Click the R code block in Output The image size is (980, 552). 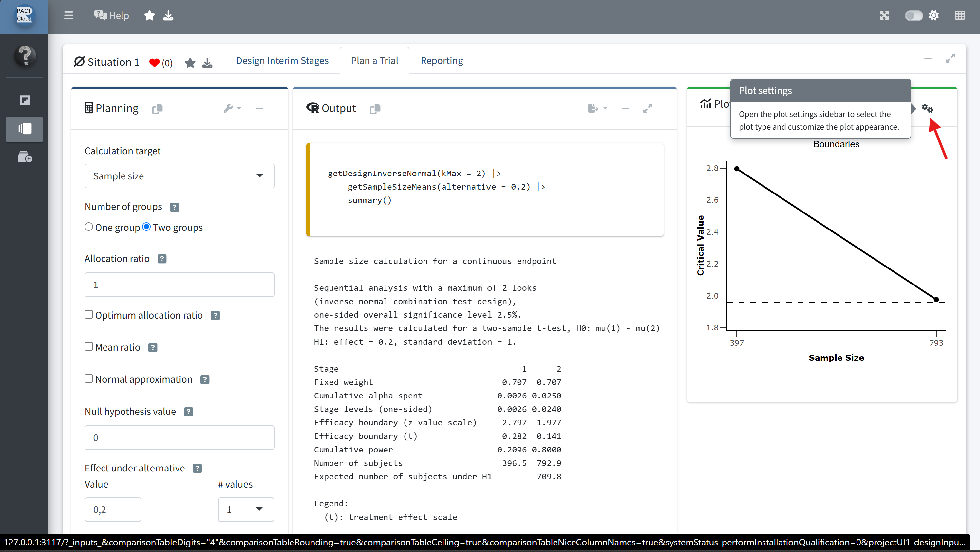pyautogui.click(x=485, y=189)
